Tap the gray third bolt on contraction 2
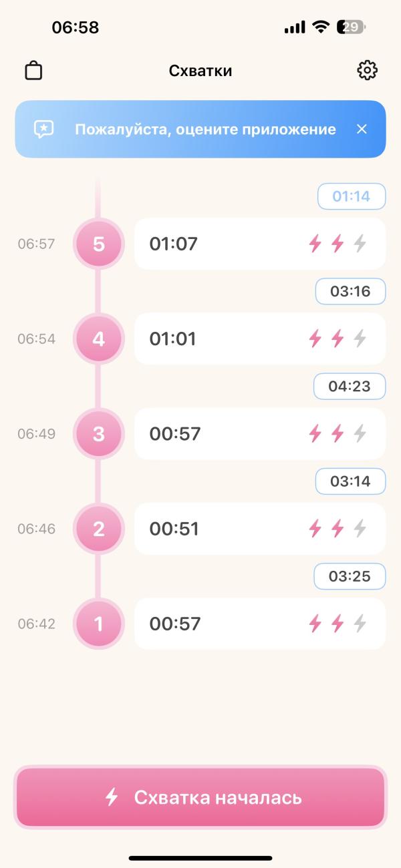The height and width of the screenshot is (868, 401). (360, 529)
